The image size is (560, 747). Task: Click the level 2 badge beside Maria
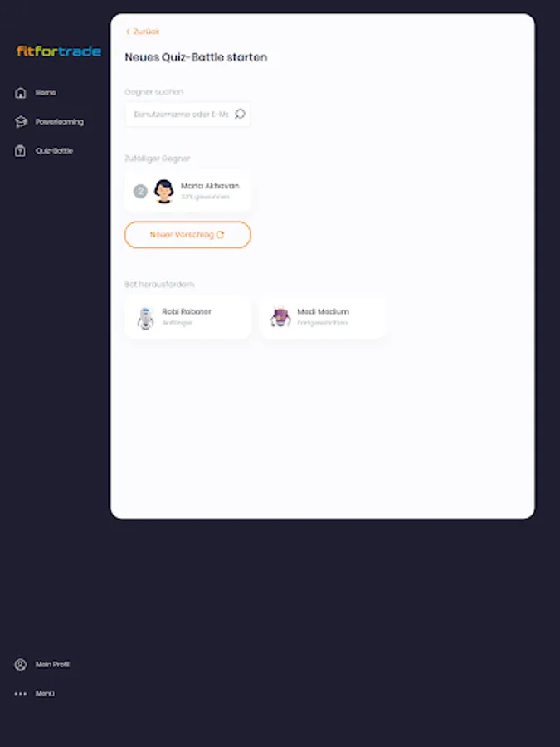(x=140, y=192)
